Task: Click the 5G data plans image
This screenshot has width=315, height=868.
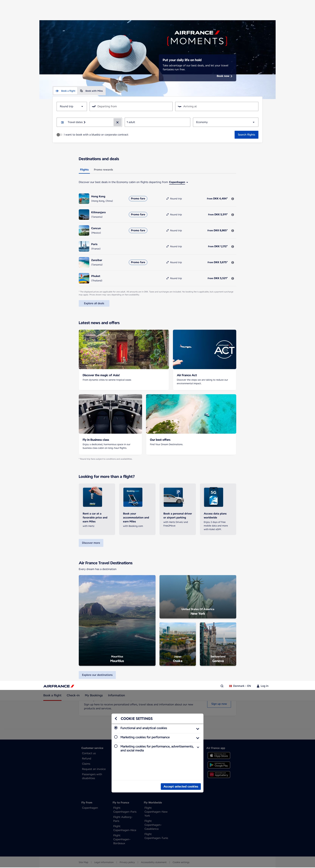Action: pyautogui.click(x=213, y=497)
